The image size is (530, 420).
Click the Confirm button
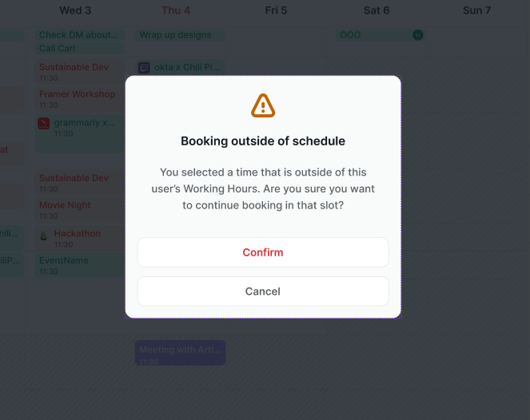point(263,252)
